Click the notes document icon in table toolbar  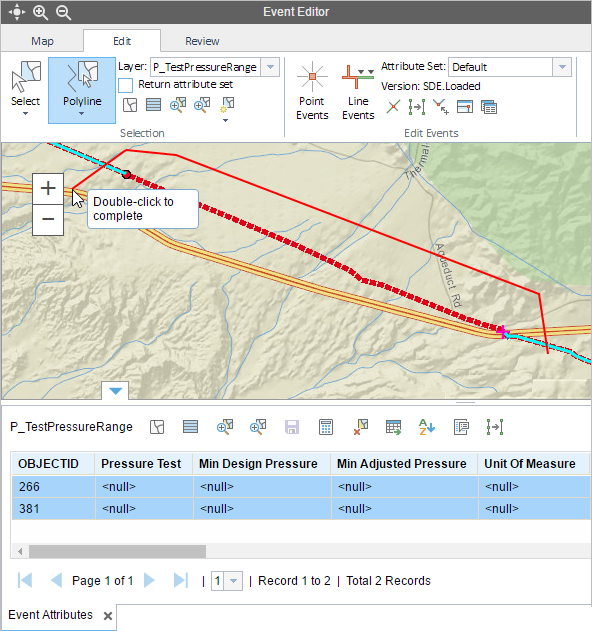point(461,427)
